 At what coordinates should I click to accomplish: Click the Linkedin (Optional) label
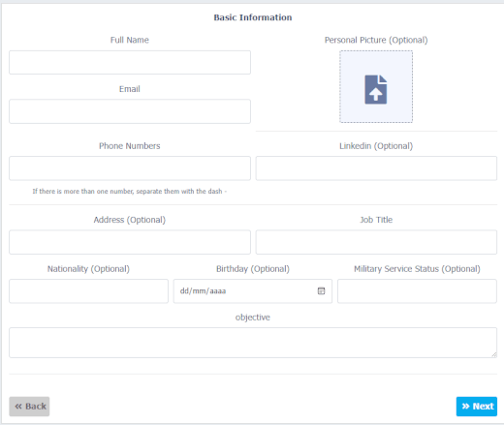pyautogui.click(x=376, y=146)
